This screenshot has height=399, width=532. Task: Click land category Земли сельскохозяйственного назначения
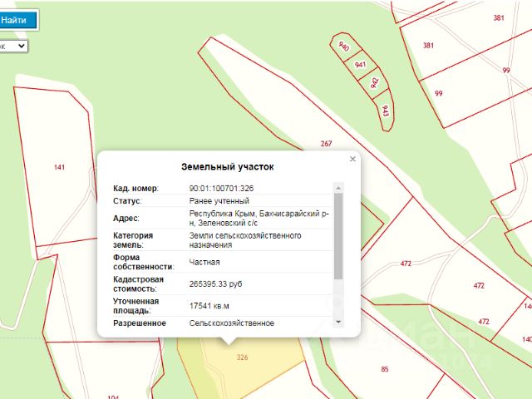coord(245,240)
